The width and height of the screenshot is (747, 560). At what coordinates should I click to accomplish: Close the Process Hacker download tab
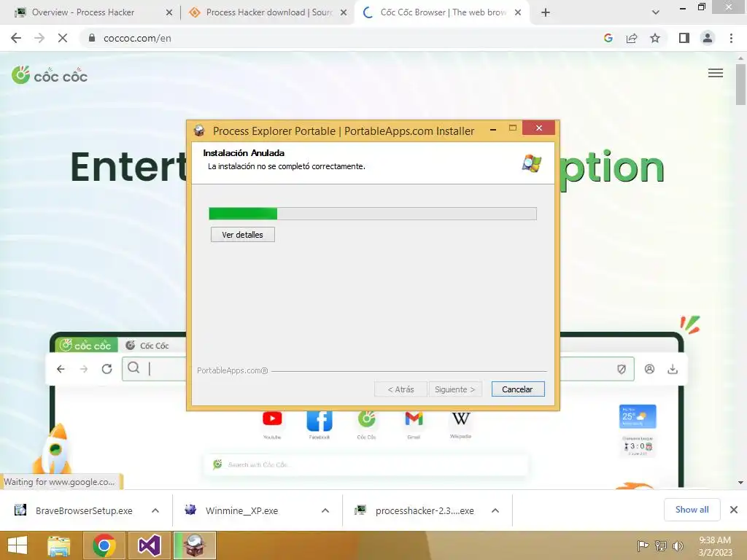coord(344,13)
